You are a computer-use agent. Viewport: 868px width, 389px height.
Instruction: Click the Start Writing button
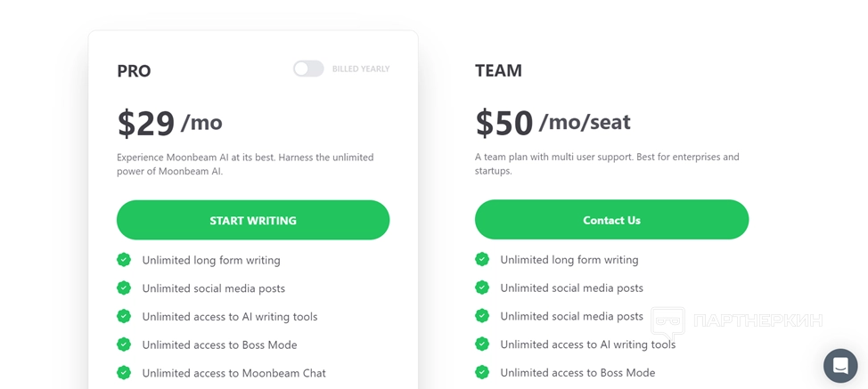point(253,220)
